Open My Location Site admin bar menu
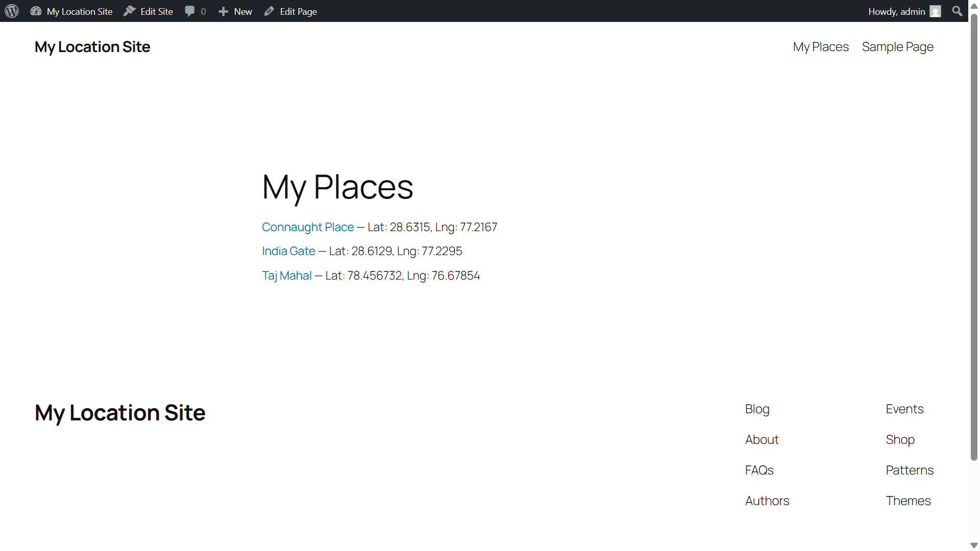Viewport: 980px width, 551px height. tap(80, 11)
